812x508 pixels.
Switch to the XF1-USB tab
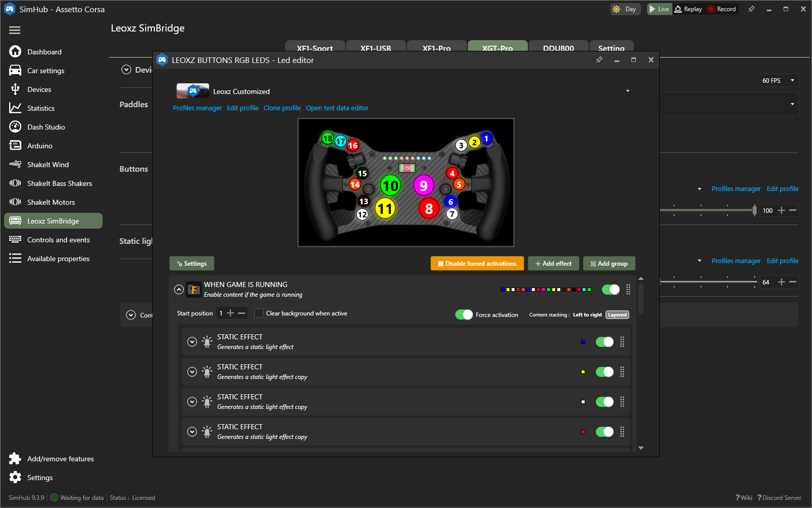[376, 48]
